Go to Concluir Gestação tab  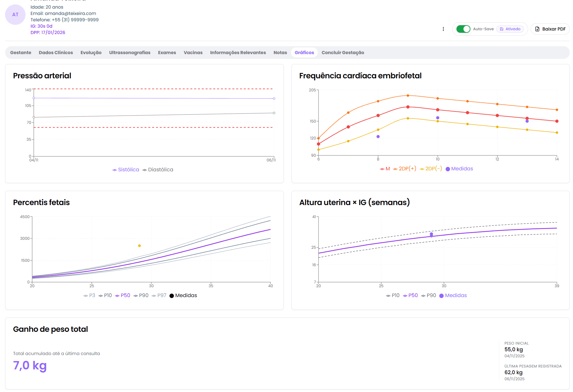(x=343, y=53)
